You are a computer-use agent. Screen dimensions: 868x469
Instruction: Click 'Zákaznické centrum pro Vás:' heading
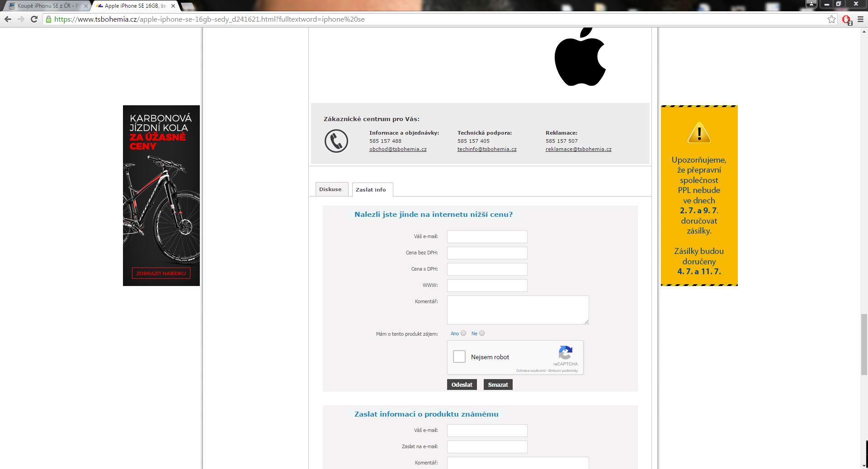click(x=372, y=119)
